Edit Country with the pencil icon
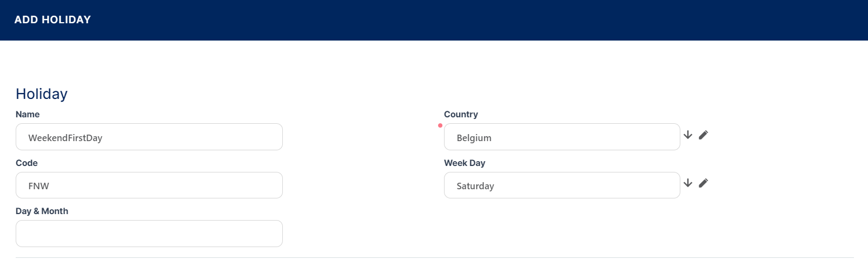Image resolution: width=868 pixels, height=266 pixels. click(703, 135)
